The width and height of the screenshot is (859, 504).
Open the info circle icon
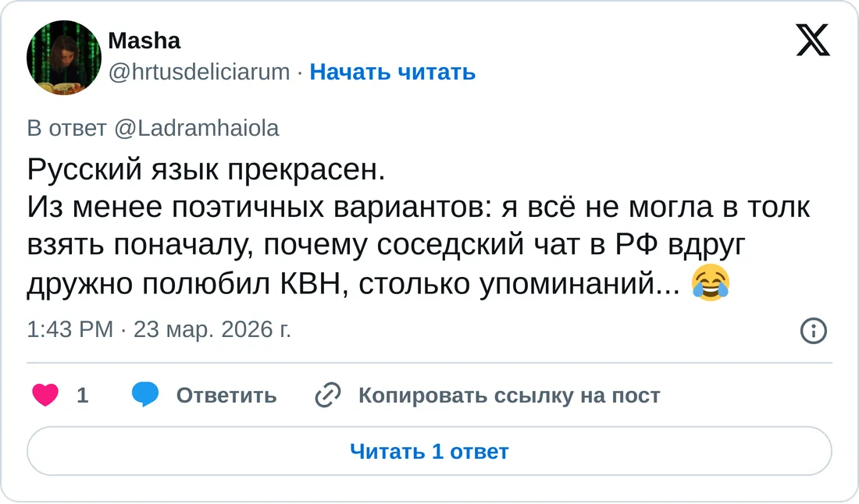click(814, 331)
